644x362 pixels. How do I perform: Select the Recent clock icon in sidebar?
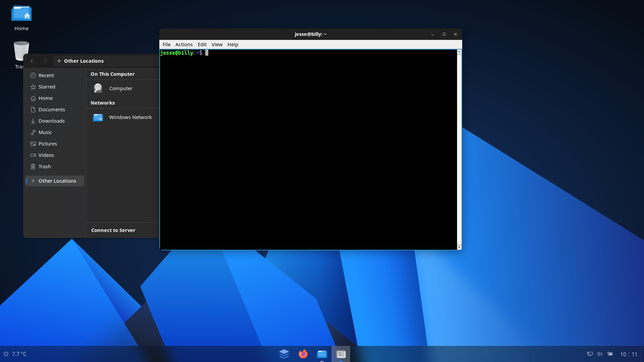pyautogui.click(x=33, y=75)
